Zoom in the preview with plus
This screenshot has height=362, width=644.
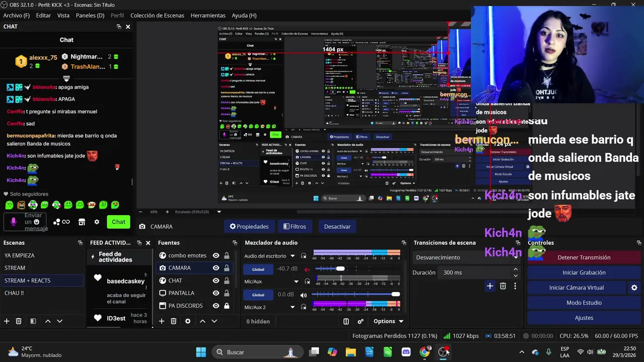168,212
